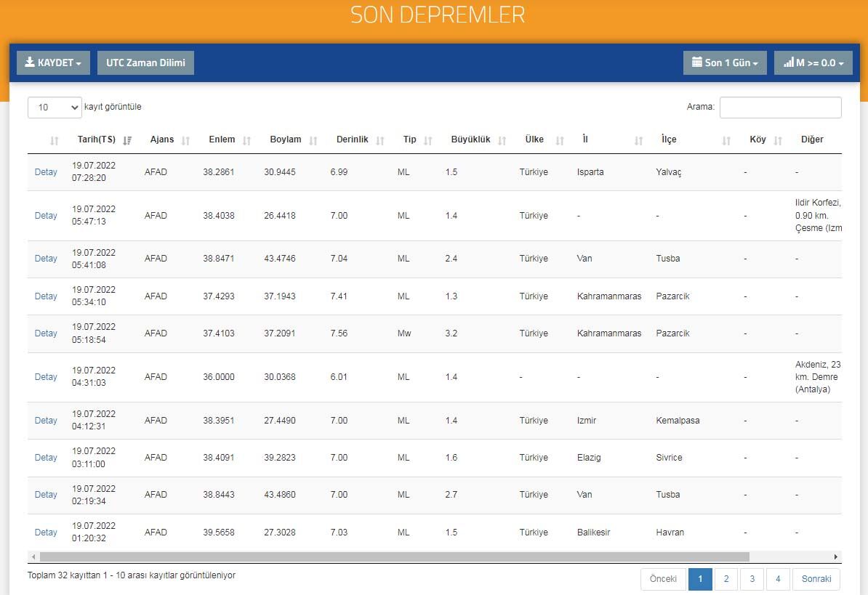
Task: Sort by the Enlem column arrow icon
Action: [x=247, y=140]
